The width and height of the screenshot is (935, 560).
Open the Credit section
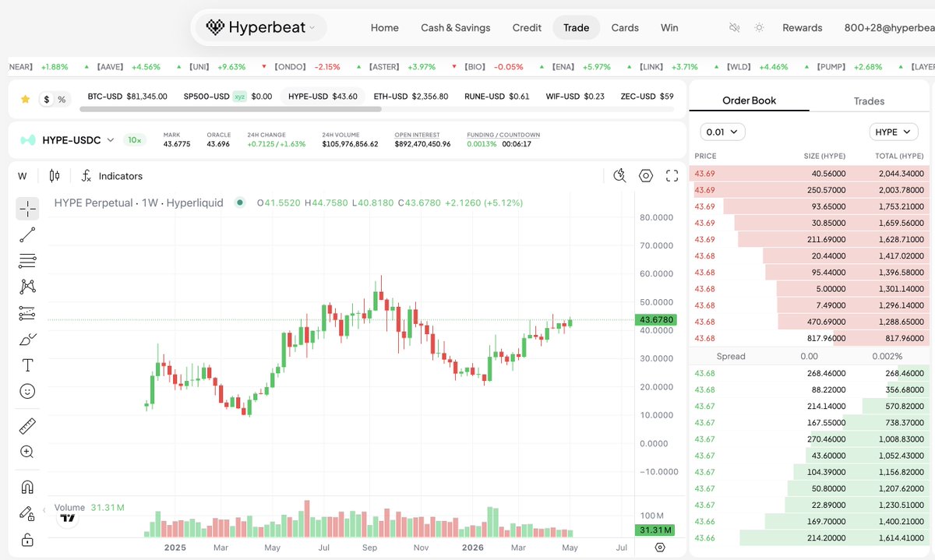527,27
